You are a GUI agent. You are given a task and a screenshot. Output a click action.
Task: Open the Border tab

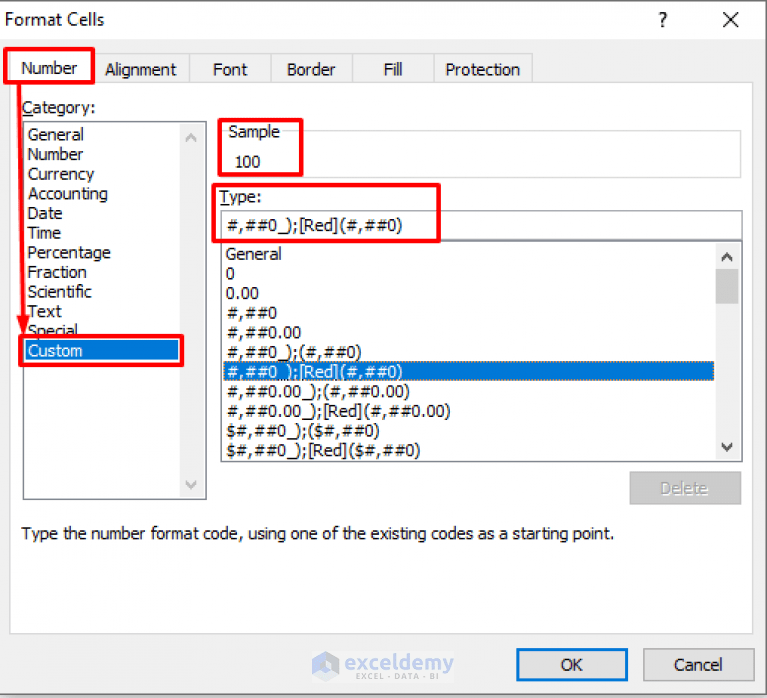311,69
